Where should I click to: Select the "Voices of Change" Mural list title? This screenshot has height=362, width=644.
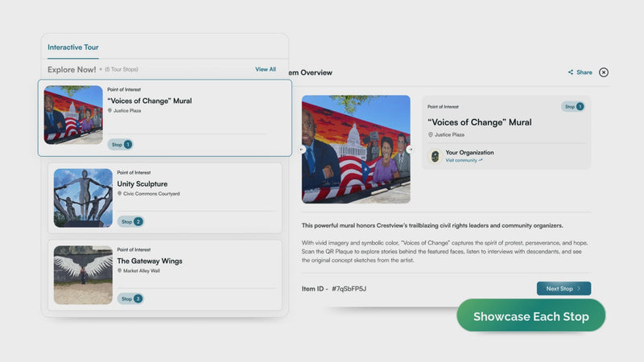click(x=150, y=101)
